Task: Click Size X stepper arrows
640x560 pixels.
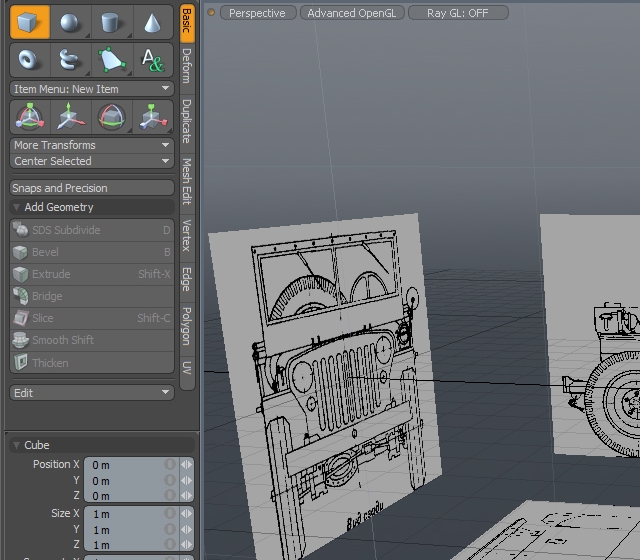Action: 187,513
